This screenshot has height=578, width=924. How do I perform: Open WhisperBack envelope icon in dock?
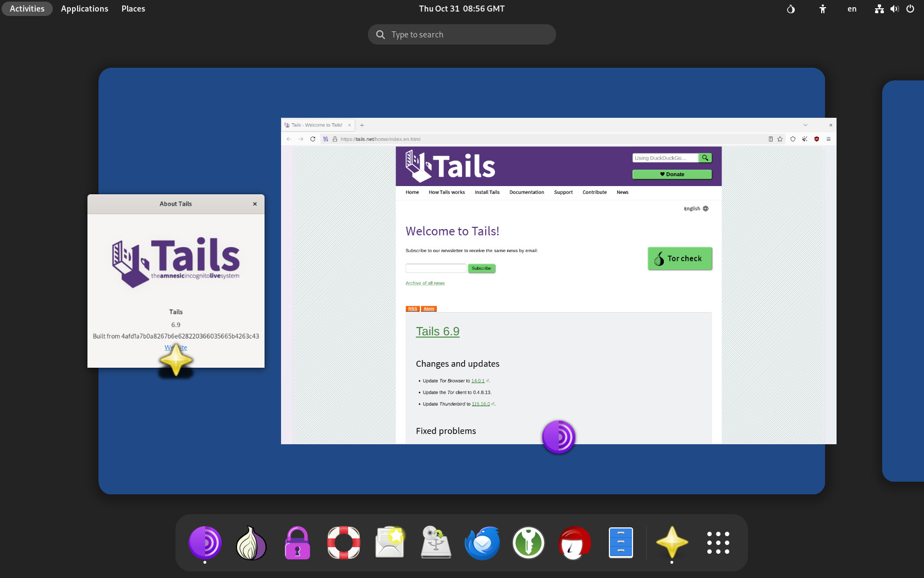coord(390,543)
